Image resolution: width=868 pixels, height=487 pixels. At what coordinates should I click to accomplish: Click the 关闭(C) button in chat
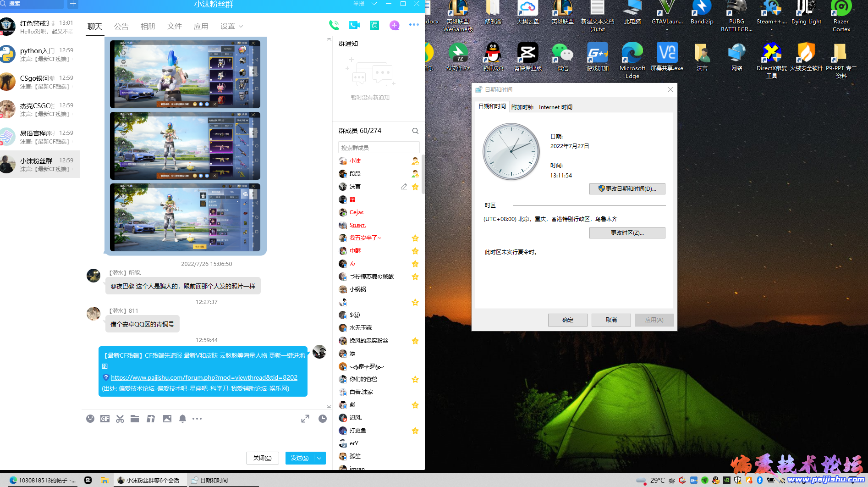pos(263,458)
